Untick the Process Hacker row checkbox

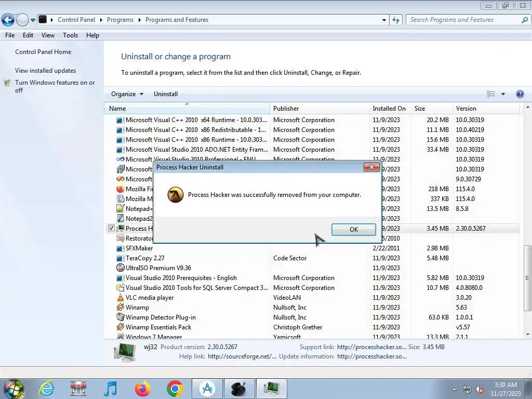[111, 228]
